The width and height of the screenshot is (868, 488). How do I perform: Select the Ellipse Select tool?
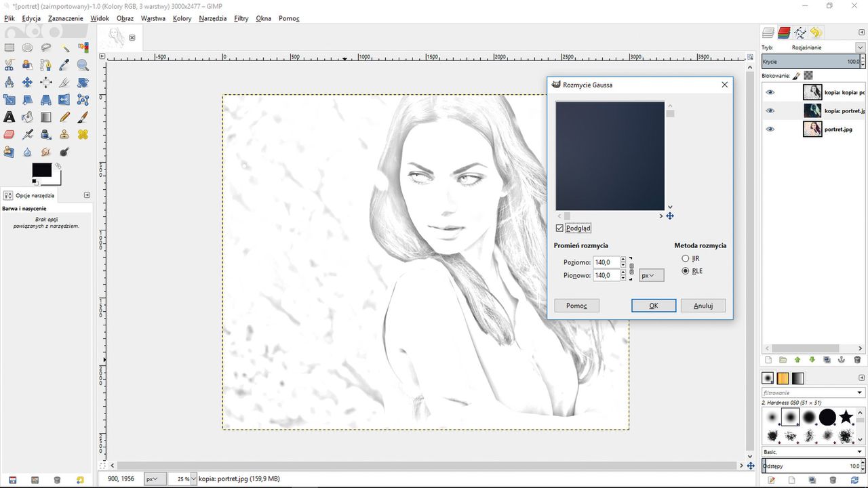(27, 47)
